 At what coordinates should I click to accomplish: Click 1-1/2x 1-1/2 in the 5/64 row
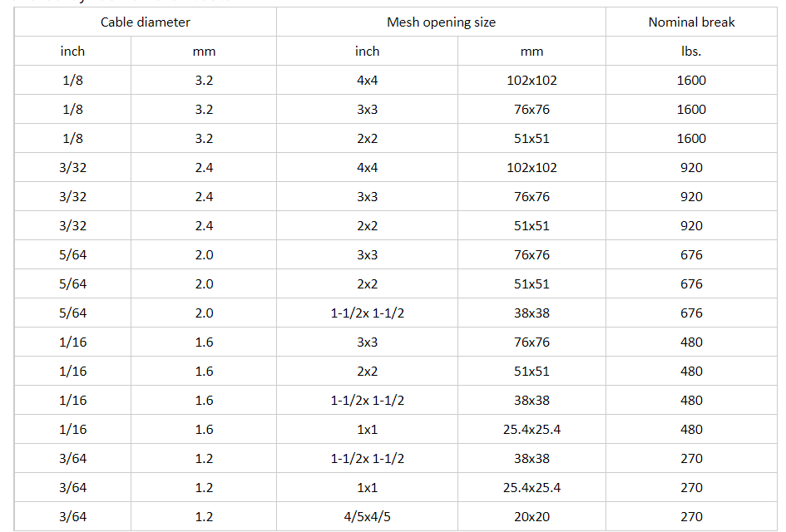pyautogui.click(x=367, y=313)
